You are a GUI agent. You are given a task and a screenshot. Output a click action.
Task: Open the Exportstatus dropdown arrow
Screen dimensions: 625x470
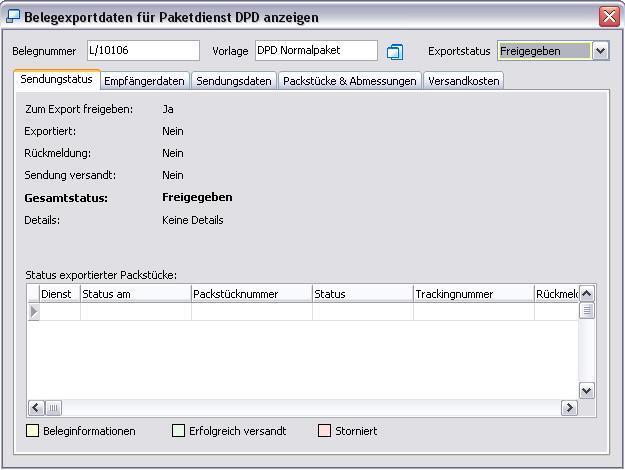pos(600,51)
